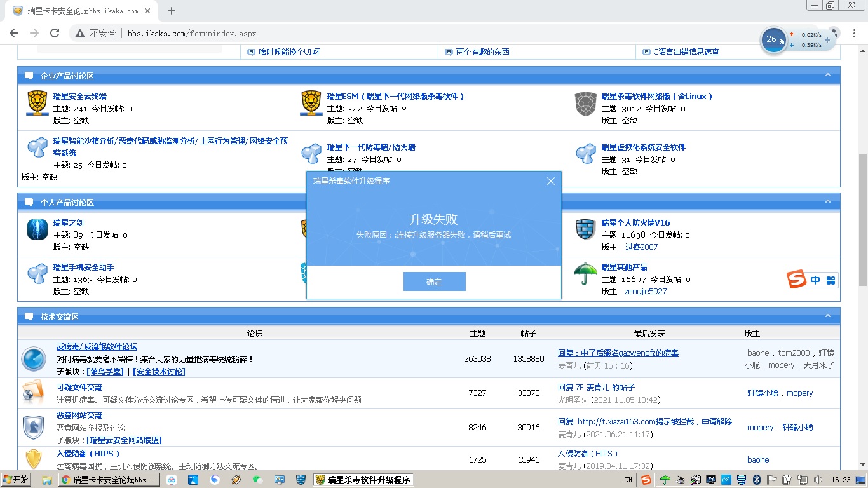868x488 pixels.
Task: Collapse the 技术交流区 section
Action: pyautogui.click(x=827, y=316)
